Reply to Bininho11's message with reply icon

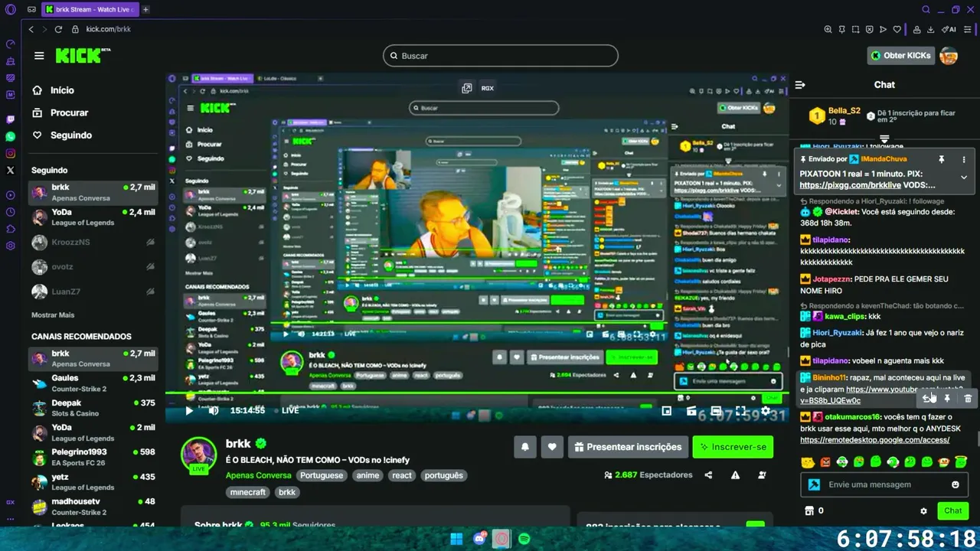(927, 398)
